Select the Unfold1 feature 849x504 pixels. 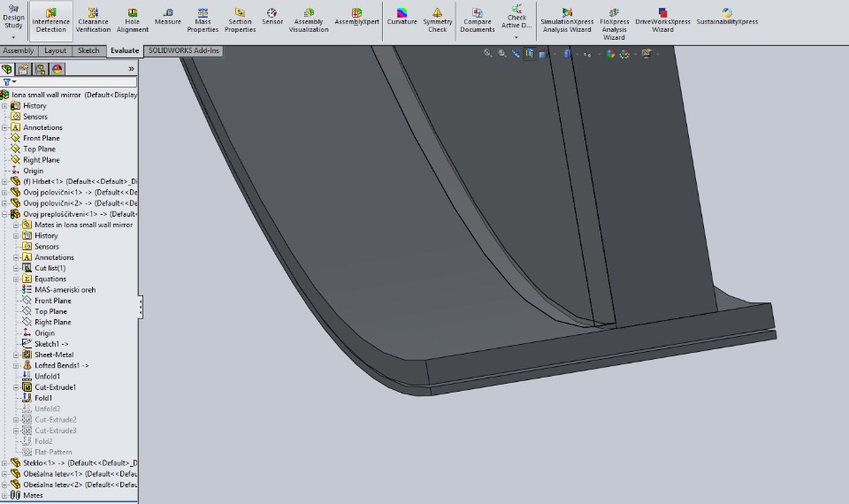(47, 377)
